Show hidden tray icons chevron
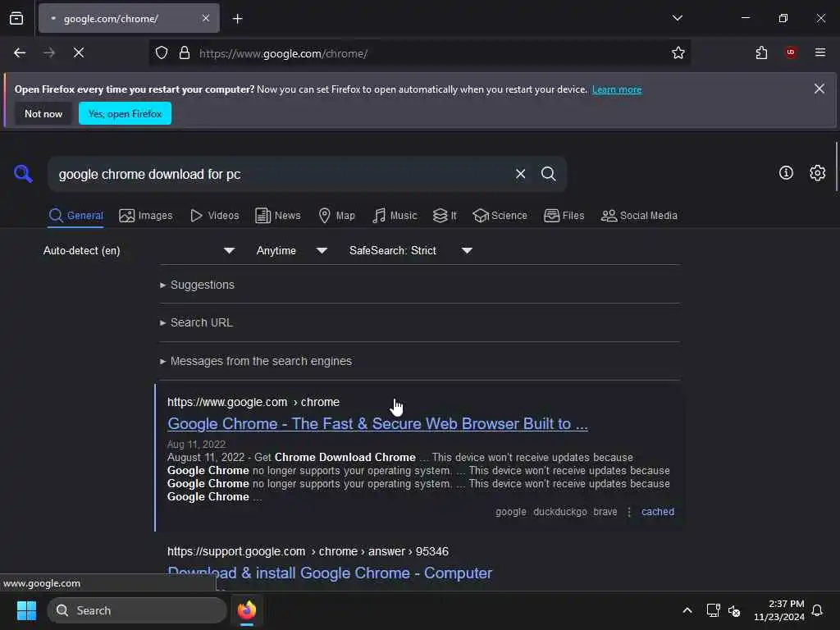The height and width of the screenshot is (630, 840). coord(687,610)
